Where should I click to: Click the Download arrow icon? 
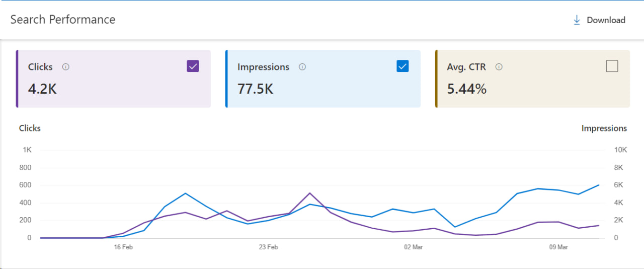(x=577, y=20)
